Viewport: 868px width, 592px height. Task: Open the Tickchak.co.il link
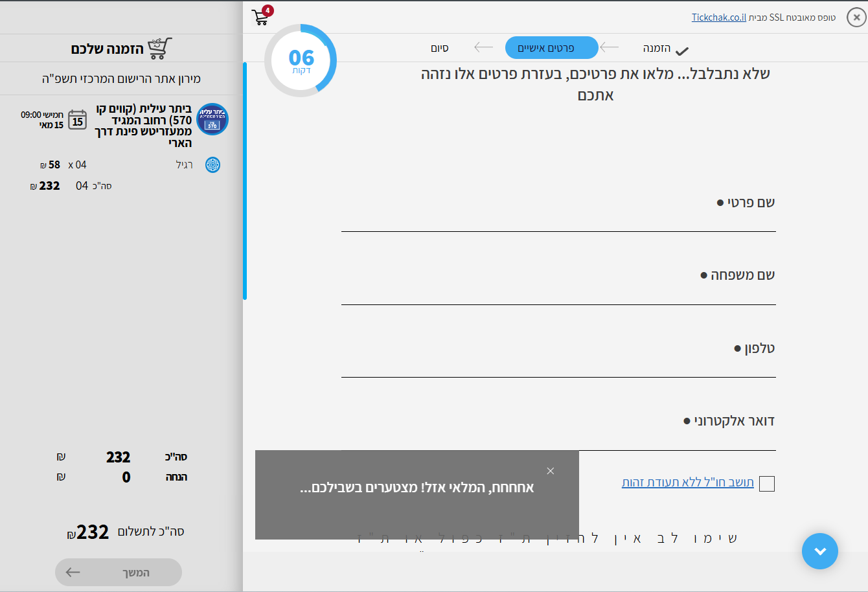click(719, 17)
